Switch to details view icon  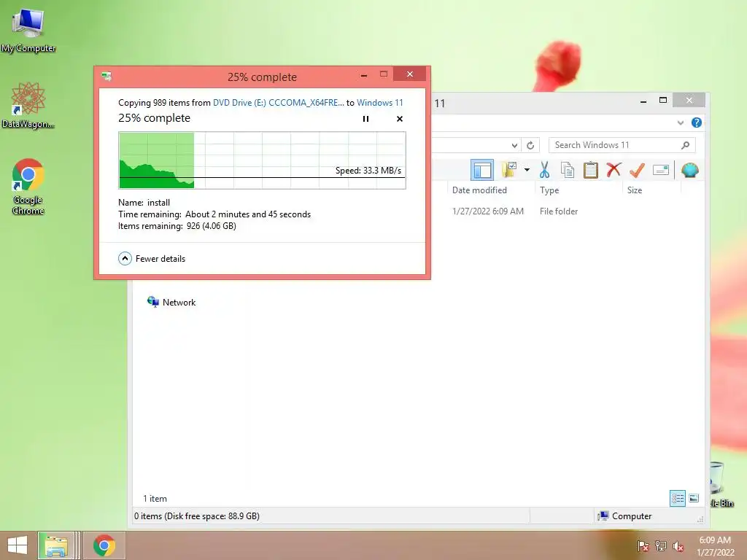pos(678,499)
